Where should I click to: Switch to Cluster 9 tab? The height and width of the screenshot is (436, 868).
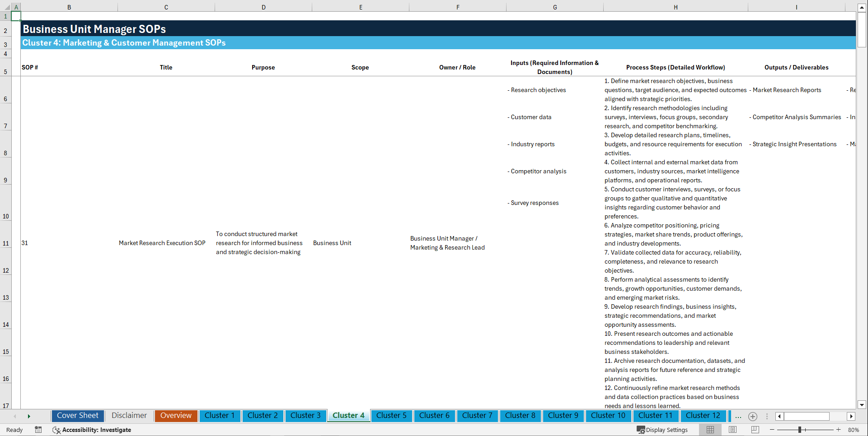coord(563,416)
